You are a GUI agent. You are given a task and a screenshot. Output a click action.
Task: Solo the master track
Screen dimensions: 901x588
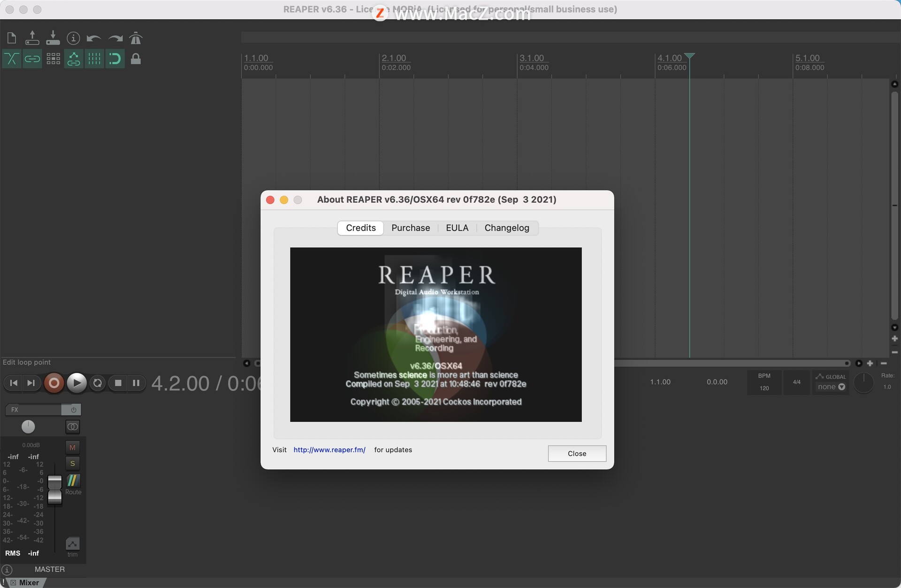tap(72, 463)
